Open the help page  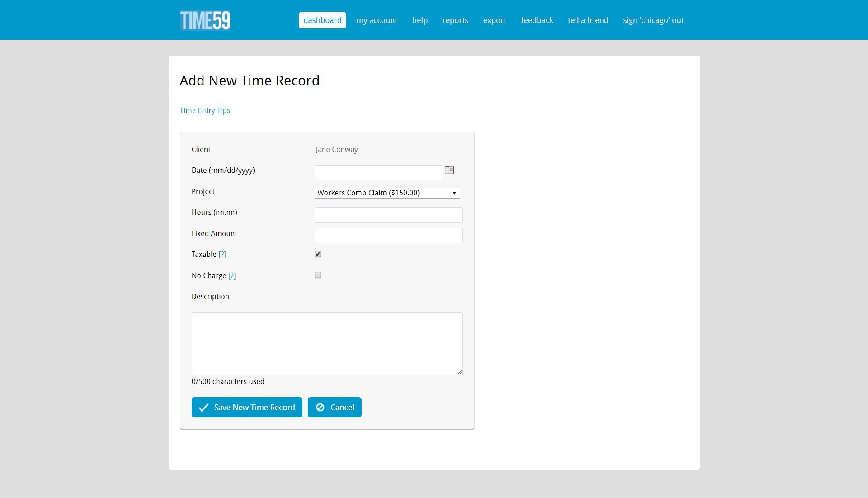[420, 20]
